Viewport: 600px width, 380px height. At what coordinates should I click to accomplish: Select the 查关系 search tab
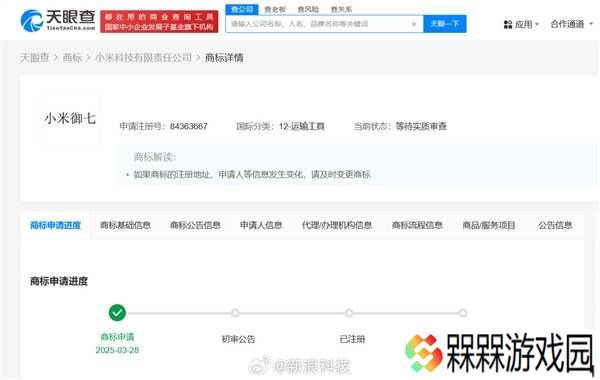[x=341, y=9]
